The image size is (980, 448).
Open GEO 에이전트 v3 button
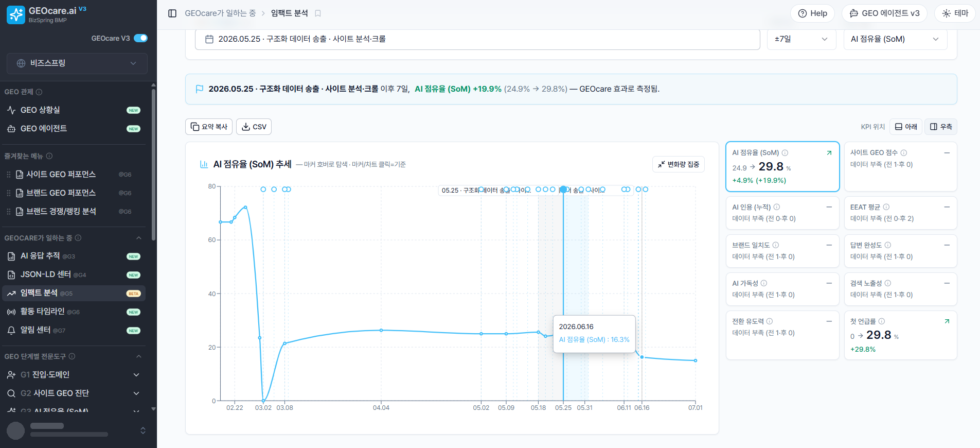coord(884,13)
